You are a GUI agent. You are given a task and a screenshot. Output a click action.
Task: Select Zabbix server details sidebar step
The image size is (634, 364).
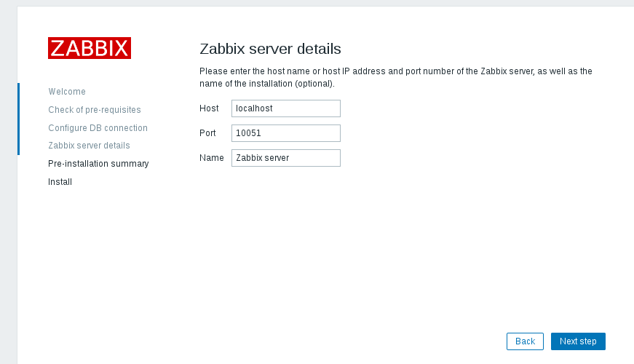(x=89, y=146)
